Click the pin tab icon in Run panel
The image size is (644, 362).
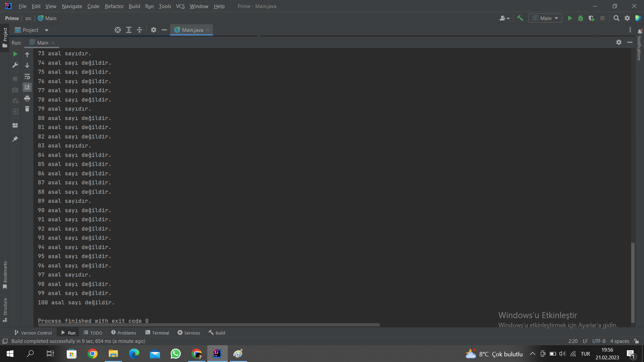pos(15,139)
